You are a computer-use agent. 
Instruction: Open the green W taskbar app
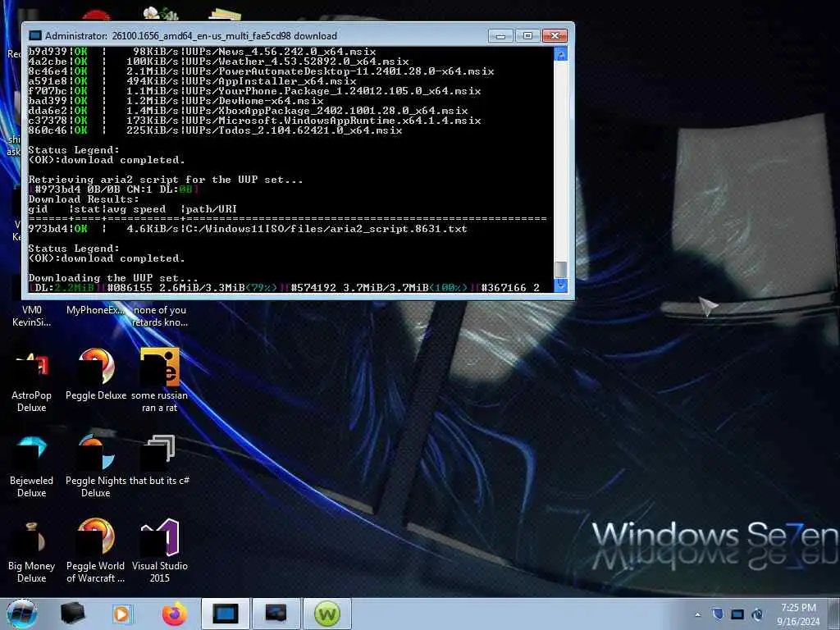tap(327, 614)
